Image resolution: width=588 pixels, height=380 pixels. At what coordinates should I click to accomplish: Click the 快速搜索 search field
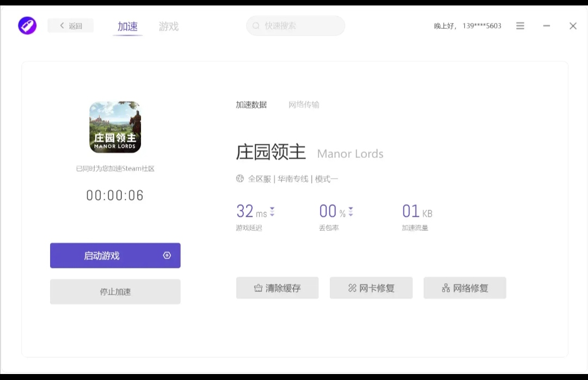click(x=299, y=26)
